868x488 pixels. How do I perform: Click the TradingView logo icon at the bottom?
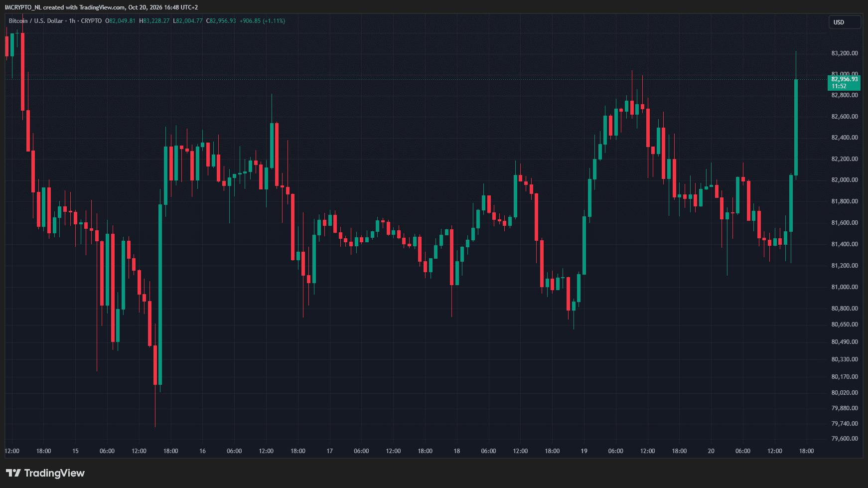13,473
